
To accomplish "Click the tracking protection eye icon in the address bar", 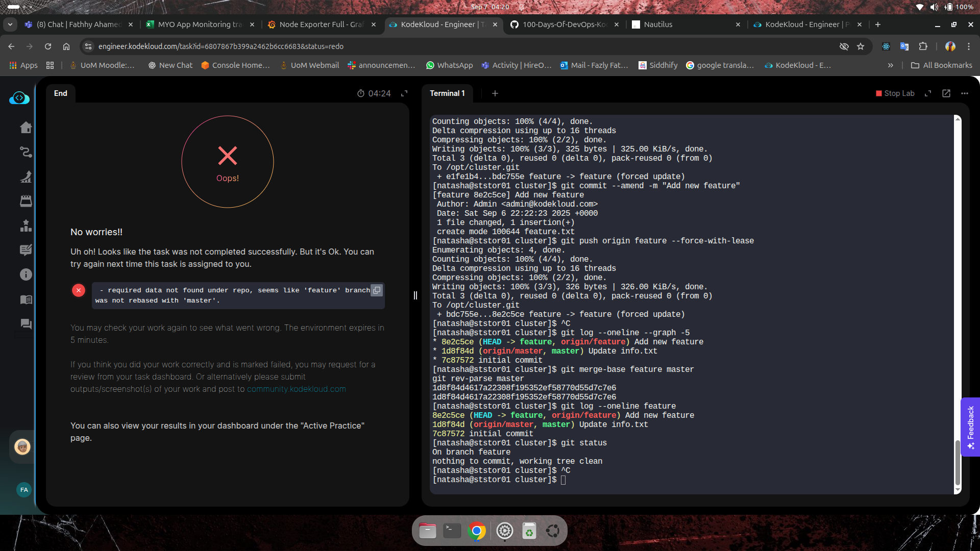I will pos(844,46).
